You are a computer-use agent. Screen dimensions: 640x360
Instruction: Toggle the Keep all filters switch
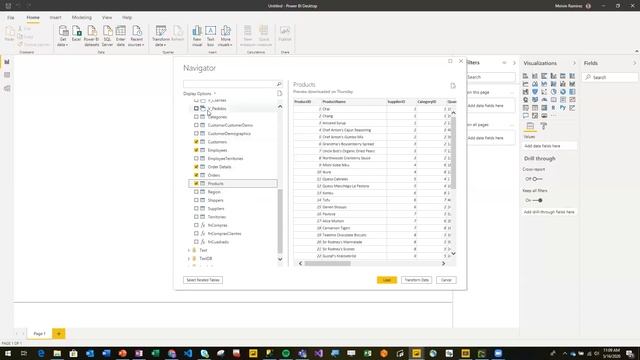tap(537, 200)
